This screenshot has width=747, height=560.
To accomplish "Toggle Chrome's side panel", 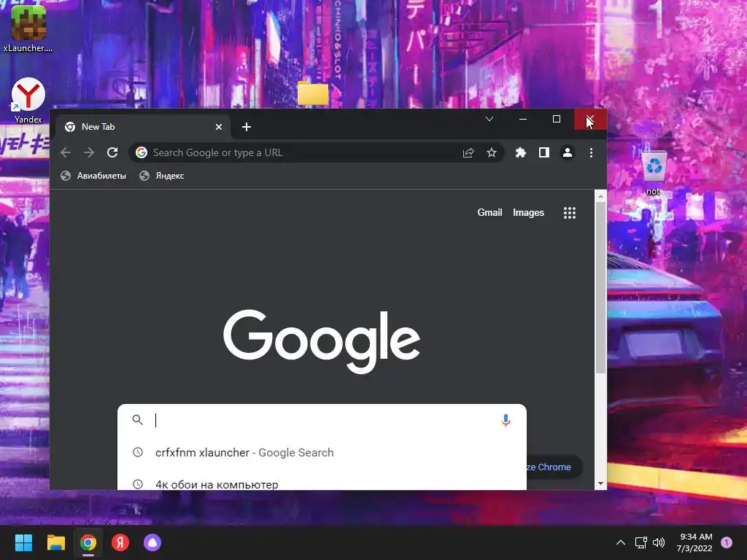I will click(544, 152).
